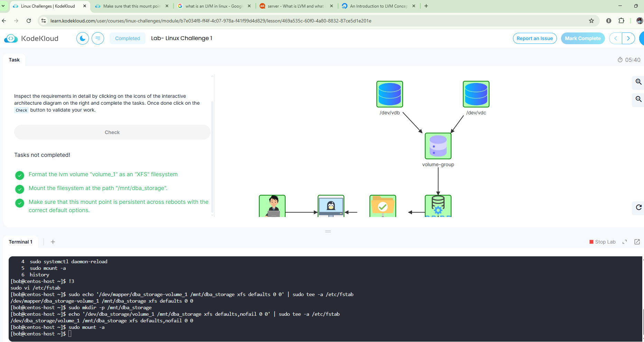Click the 'Lab- Linux Challenge 1' title
This screenshot has width=644, height=342.
181,38
